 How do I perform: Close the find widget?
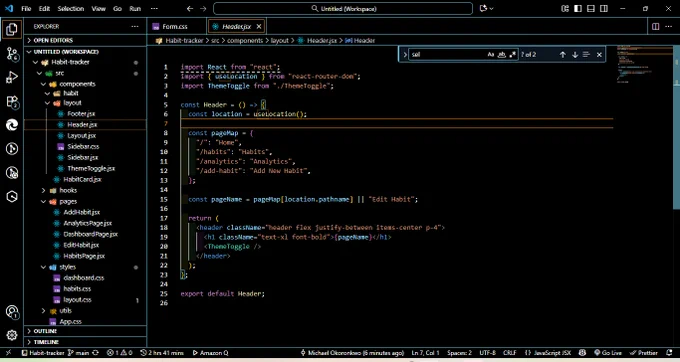[x=599, y=55]
